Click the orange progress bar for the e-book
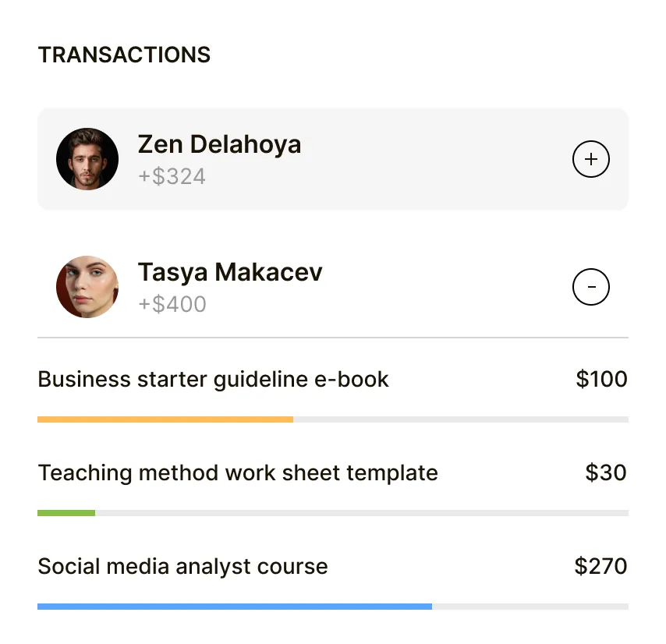666x644 pixels. pos(165,419)
